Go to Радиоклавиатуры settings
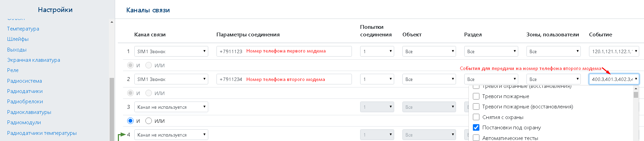This screenshot has width=644, height=141. [x=29, y=112]
